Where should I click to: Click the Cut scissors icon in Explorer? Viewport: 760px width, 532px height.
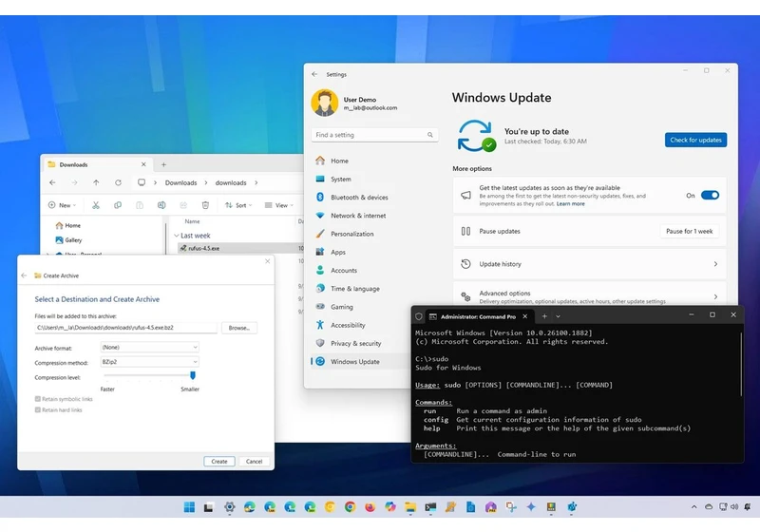tap(96, 205)
